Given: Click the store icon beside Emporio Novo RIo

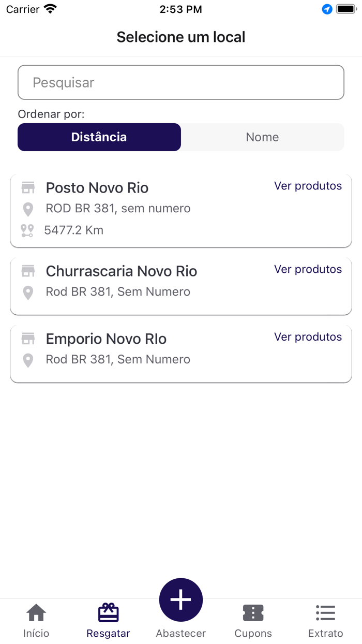Looking at the screenshot, I should pos(28,338).
